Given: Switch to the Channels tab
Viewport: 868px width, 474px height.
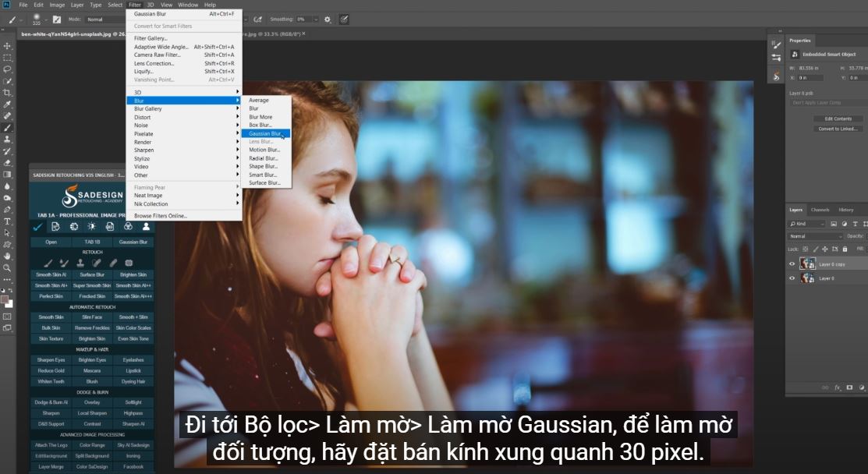Looking at the screenshot, I should point(820,210).
